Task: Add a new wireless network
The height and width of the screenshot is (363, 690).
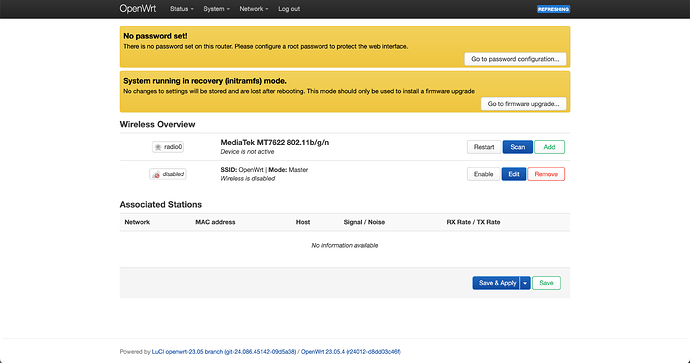Action: [x=549, y=147]
